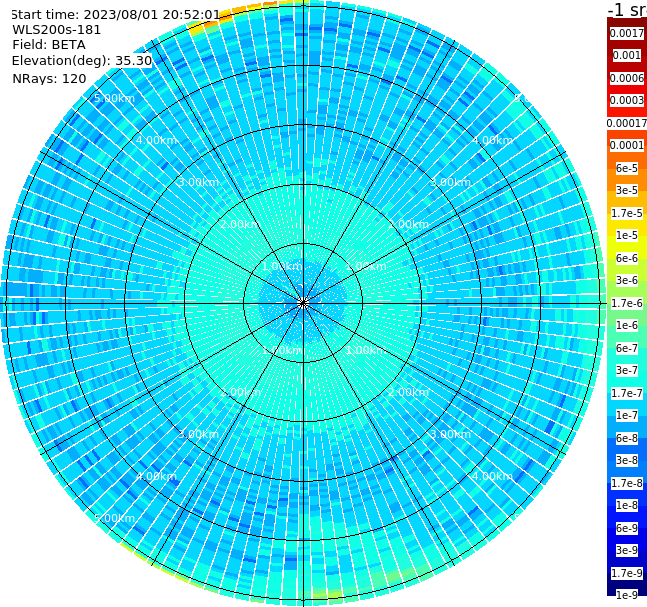
Task: Select the 3e-5 colorbar label
Action: pyautogui.click(x=627, y=190)
